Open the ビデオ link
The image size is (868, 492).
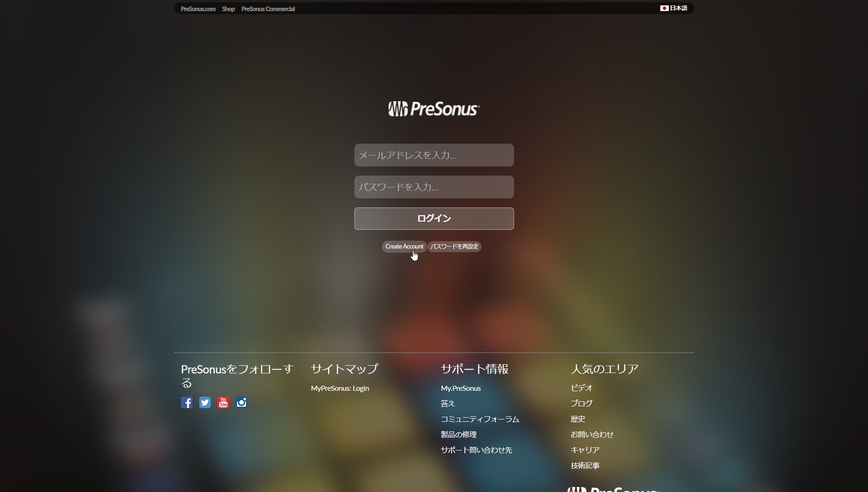[x=582, y=388]
